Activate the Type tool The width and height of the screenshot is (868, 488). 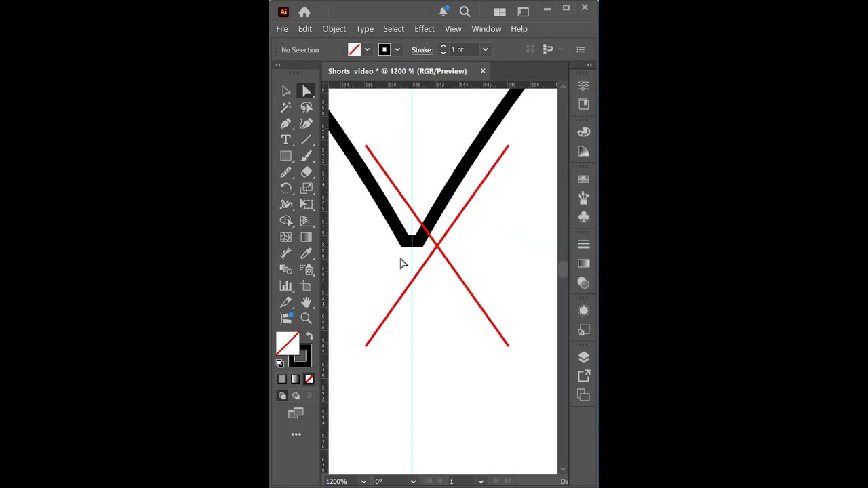286,140
